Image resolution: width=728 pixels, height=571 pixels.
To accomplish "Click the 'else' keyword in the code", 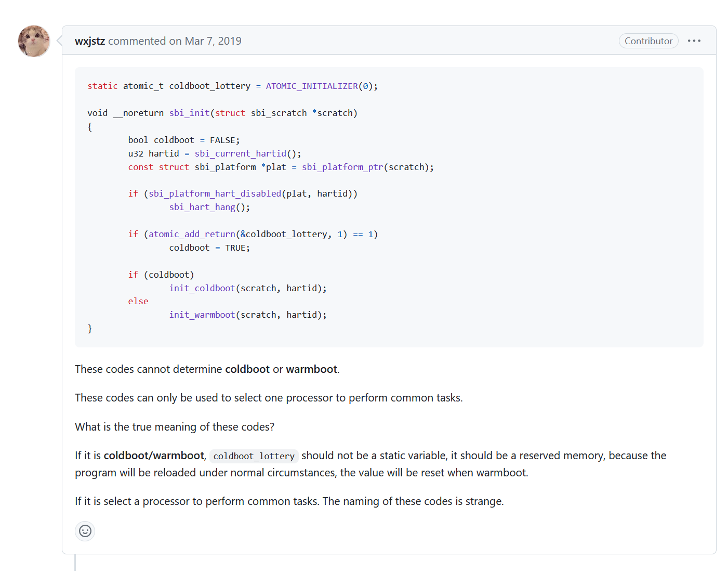I will pos(138,301).
